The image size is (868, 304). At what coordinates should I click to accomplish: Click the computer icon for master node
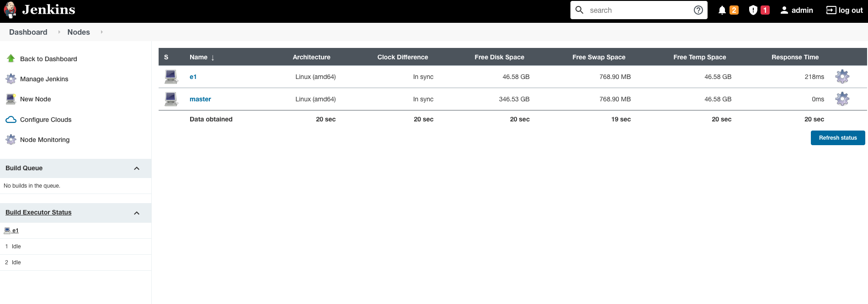171,99
